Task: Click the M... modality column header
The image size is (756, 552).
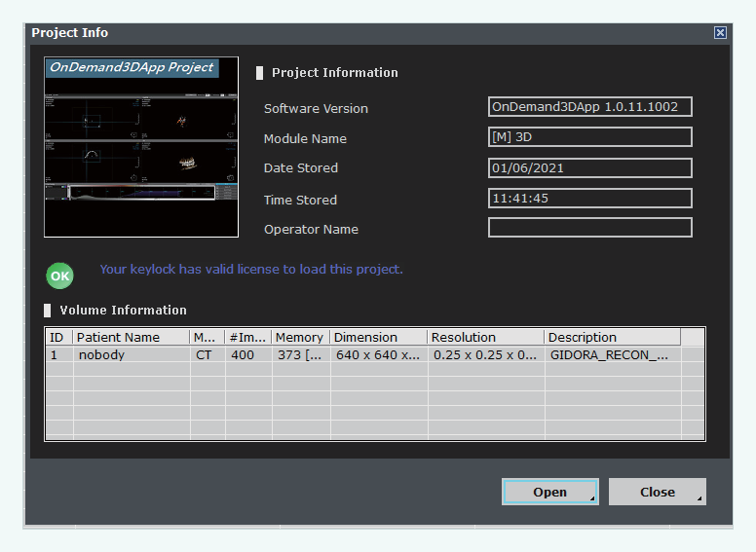Action: coord(208,337)
